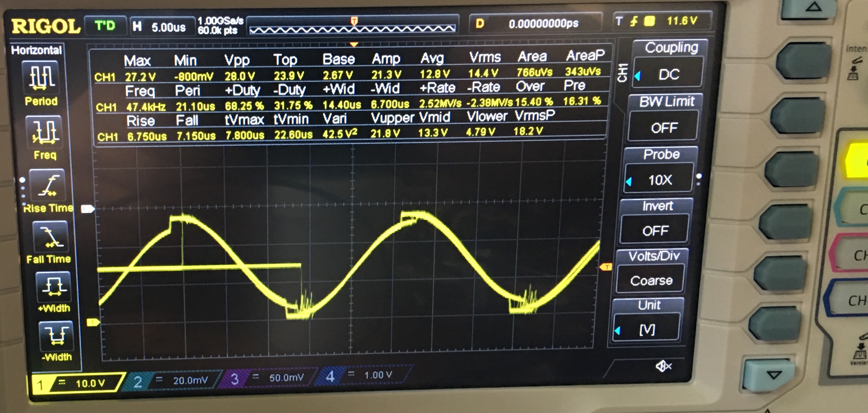Select the channel 1 tab showing 10.0 V
Screen dimensions: 868x413
click(78, 383)
